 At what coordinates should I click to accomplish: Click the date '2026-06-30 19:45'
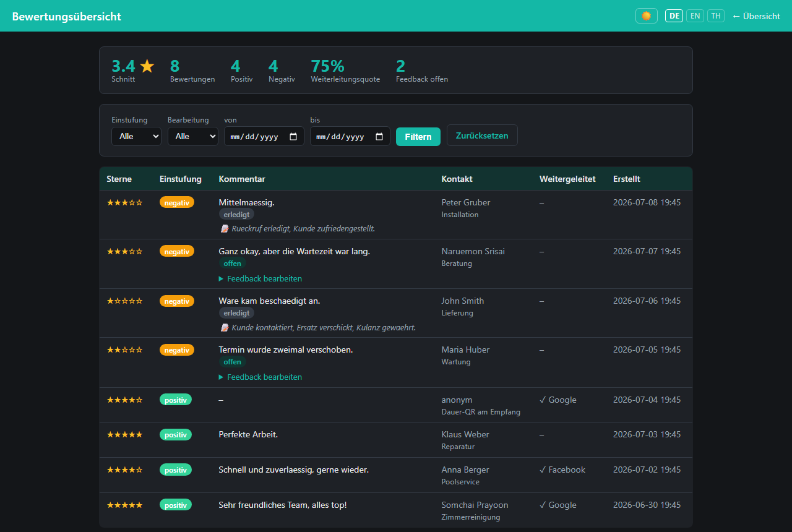coord(647,505)
